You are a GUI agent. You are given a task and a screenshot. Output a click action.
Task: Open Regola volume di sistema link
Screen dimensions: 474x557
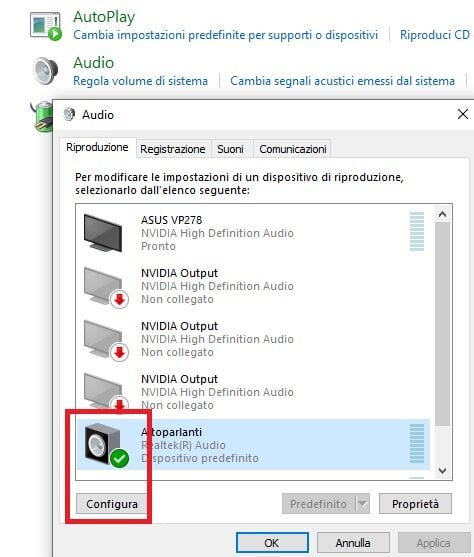[140, 81]
